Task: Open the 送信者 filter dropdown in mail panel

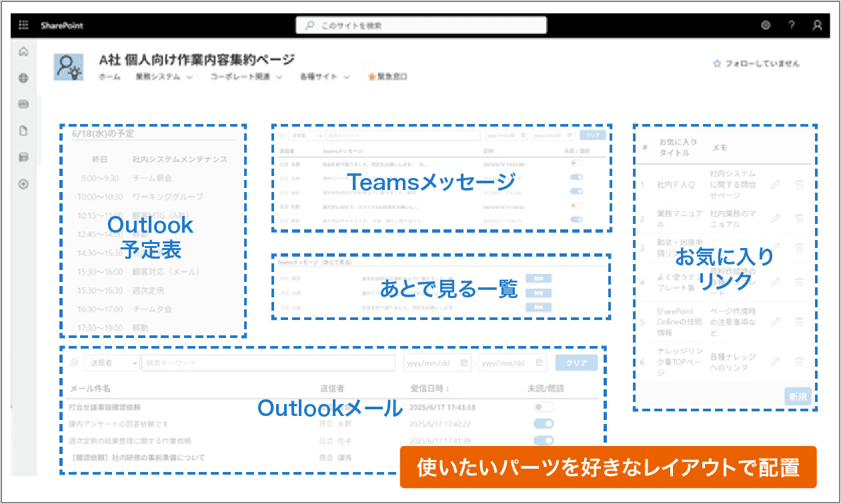Action: (111, 363)
